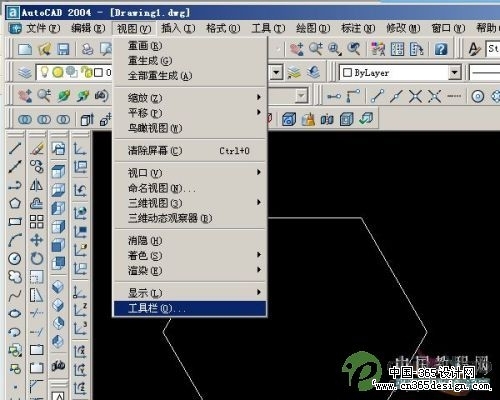Open the 格式 (O) menu
500x400 pixels.
[223, 29]
